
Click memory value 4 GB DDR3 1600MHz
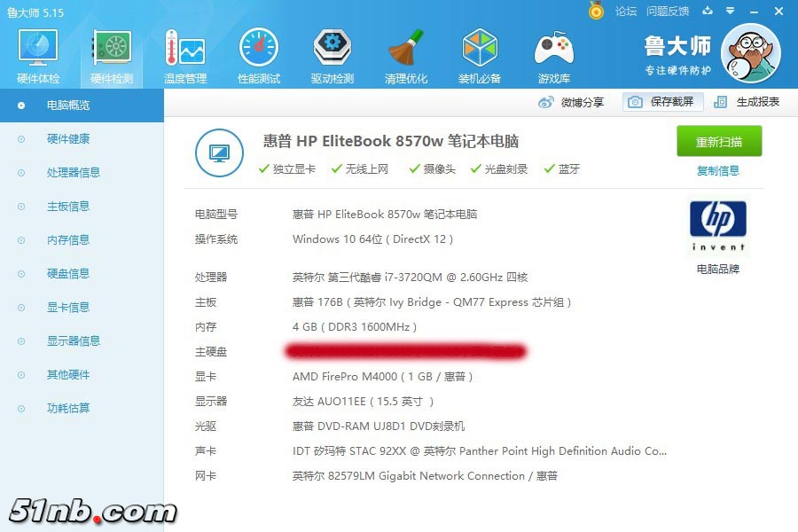click(355, 327)
